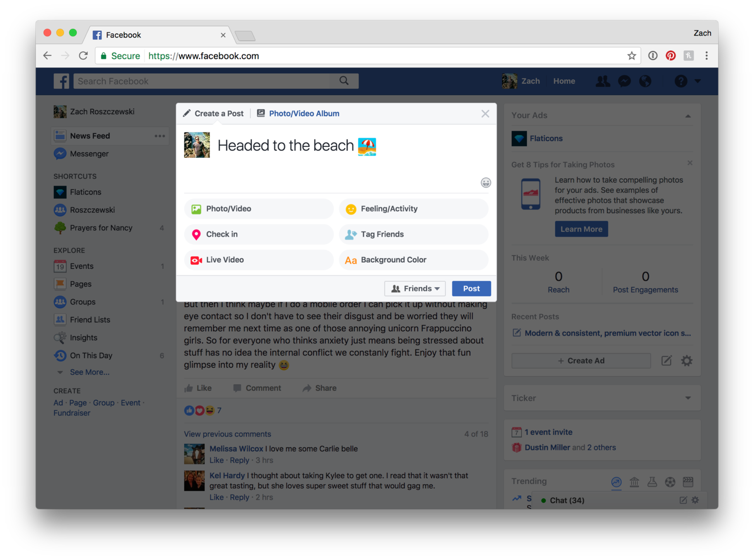This screenshot has width=754, height=560.
Task: Open Friend Requests icon in header
Action: click(603, 81)
